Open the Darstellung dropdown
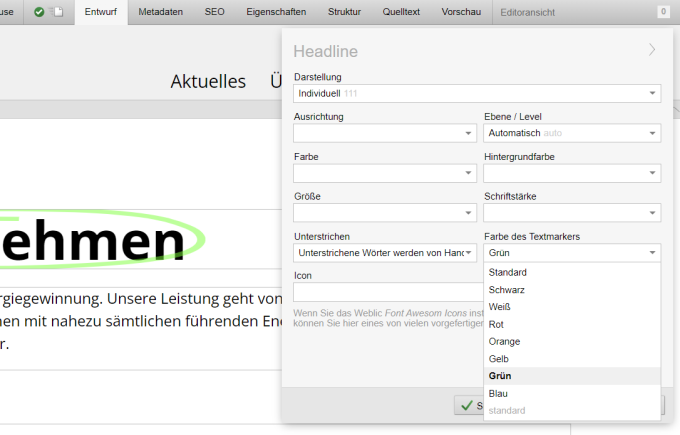Screen dimensions: 680x435 pyautogui.click(x=477, y=93)
